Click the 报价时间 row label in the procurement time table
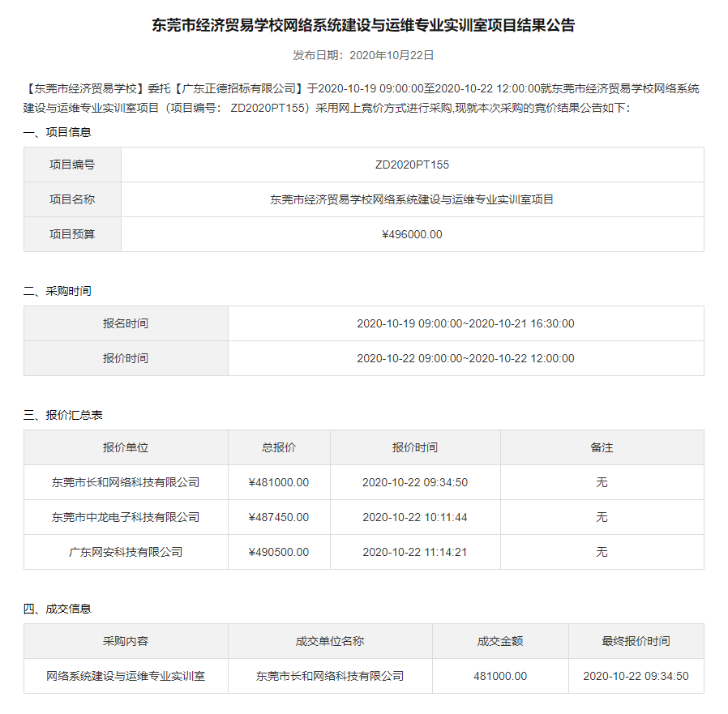The width and height of the screenshot is (728, 714). [126, 358]
